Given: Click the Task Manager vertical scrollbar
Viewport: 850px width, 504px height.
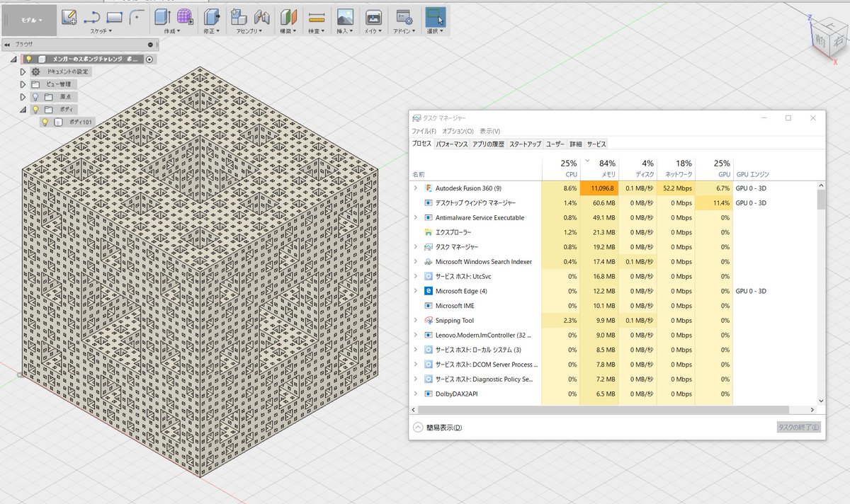Looking at the screenshot, I should click(821, 293).
